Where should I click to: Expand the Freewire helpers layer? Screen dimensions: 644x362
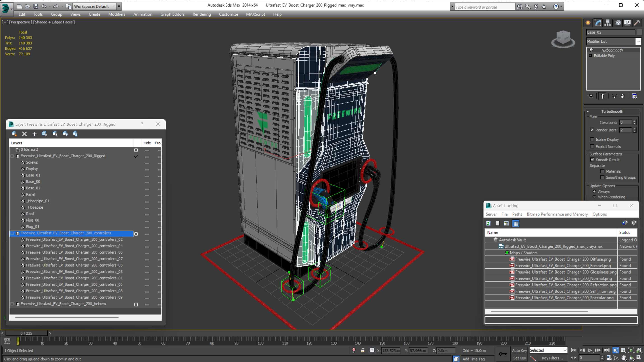[12, 304]
